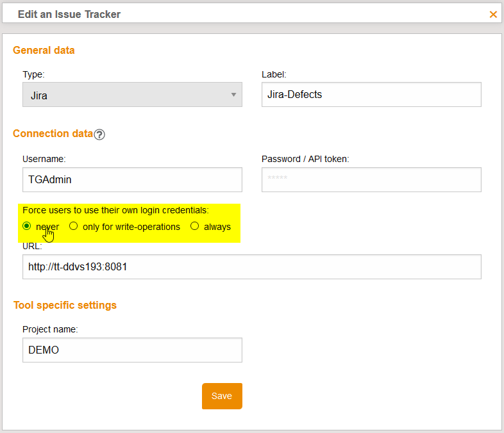Click the Connection data help icon
504x433 pixels.
[x=99, y=135]
